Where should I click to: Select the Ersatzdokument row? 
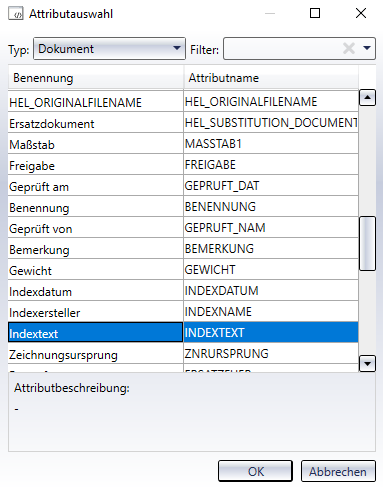(x=183, y=123)
